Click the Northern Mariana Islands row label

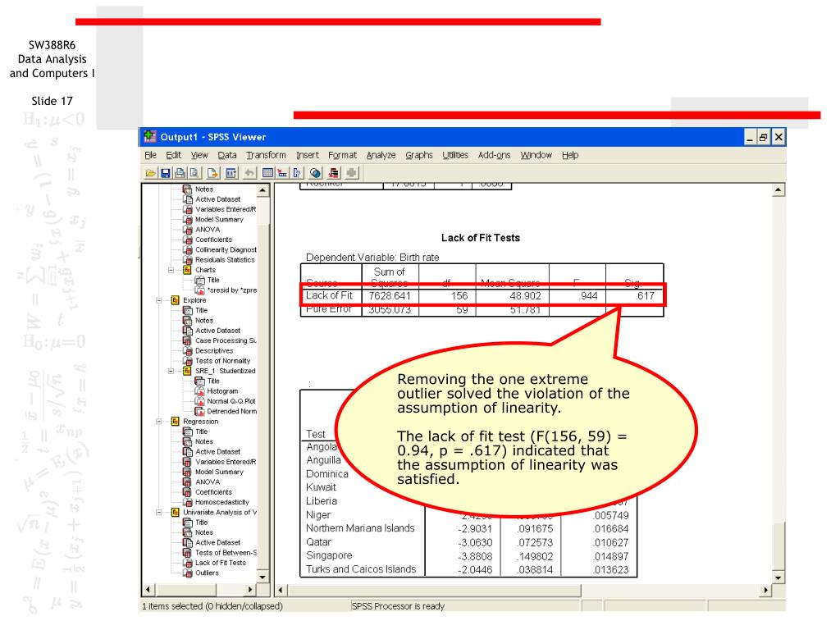[x=360, y=528]
